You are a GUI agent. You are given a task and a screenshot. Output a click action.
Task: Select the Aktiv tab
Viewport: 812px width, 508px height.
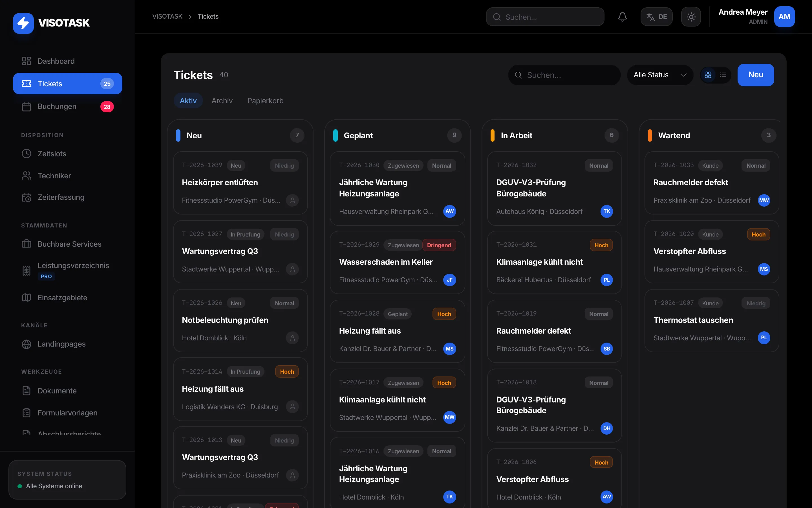[188, 101]
